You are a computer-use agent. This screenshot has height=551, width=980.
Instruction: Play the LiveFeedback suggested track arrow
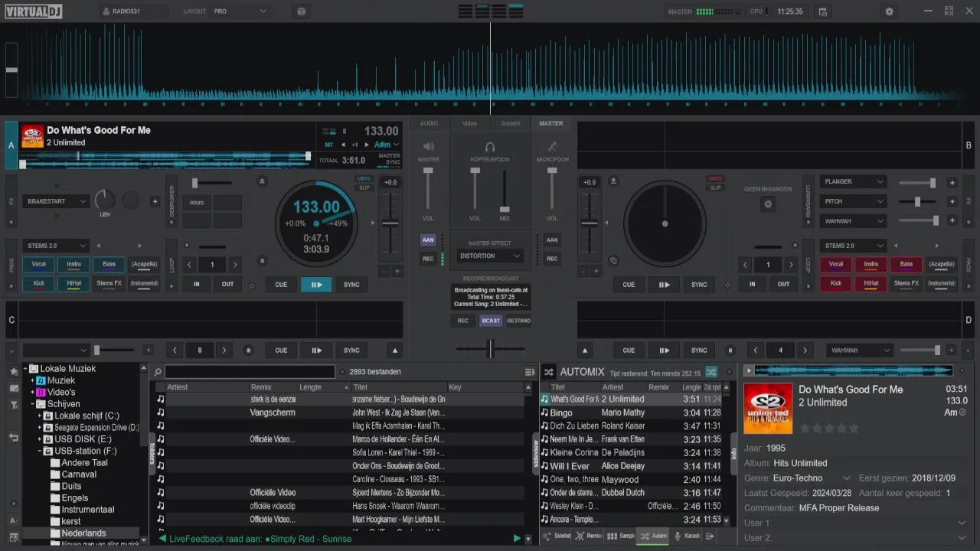pos(517,539)
